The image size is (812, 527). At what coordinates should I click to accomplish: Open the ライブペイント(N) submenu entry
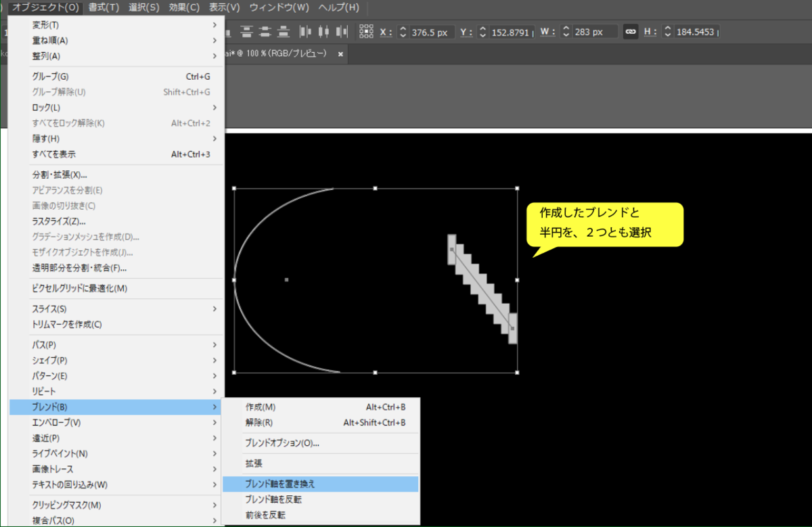(116, 454)
